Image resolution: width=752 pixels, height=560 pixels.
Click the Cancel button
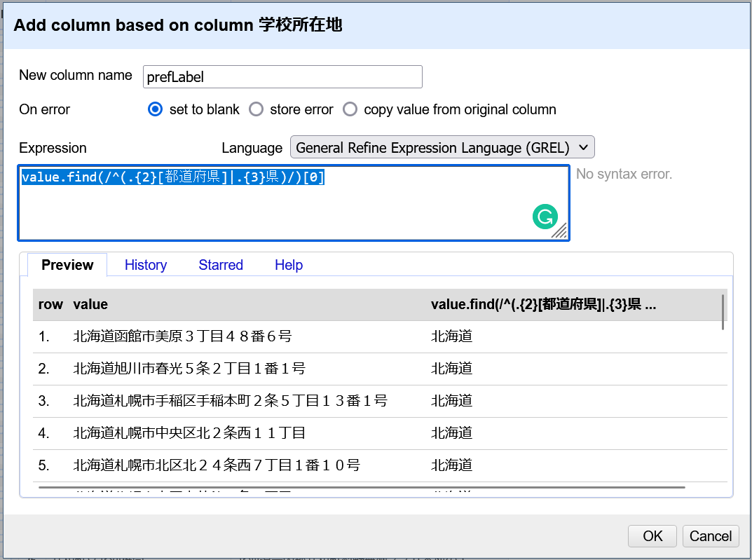[710, 535]
